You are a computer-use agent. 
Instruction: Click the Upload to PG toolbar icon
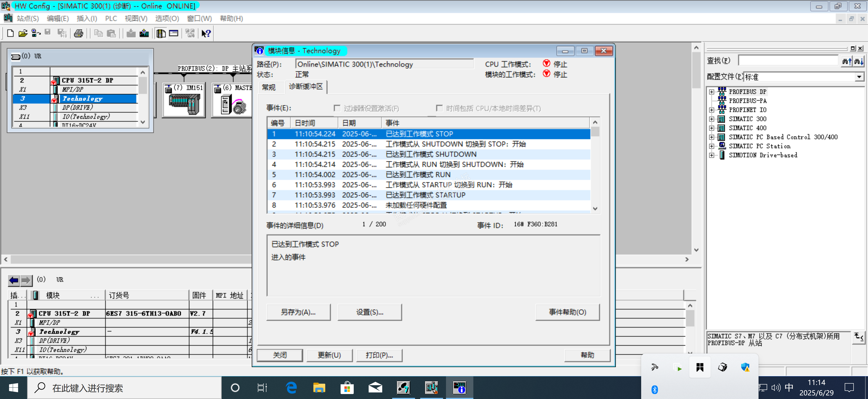(144, 33)
